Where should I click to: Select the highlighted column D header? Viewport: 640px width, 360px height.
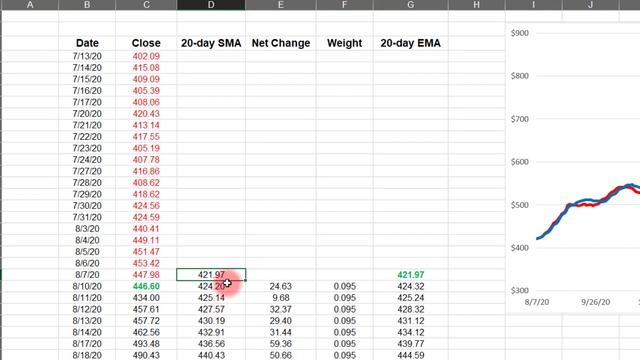click(x=211, y=5)
